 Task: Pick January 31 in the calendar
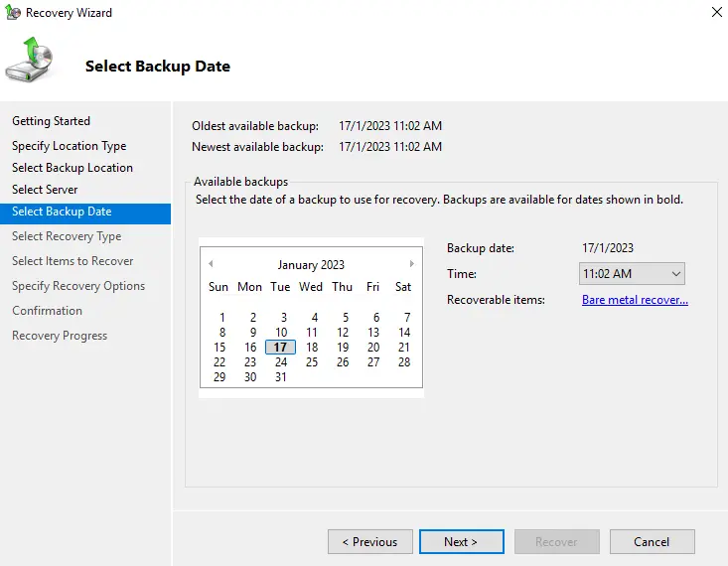[281, 377]
